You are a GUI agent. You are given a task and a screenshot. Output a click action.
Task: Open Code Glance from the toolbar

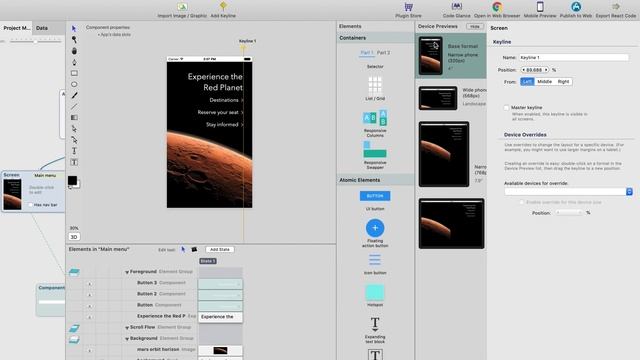coord(456,10)
